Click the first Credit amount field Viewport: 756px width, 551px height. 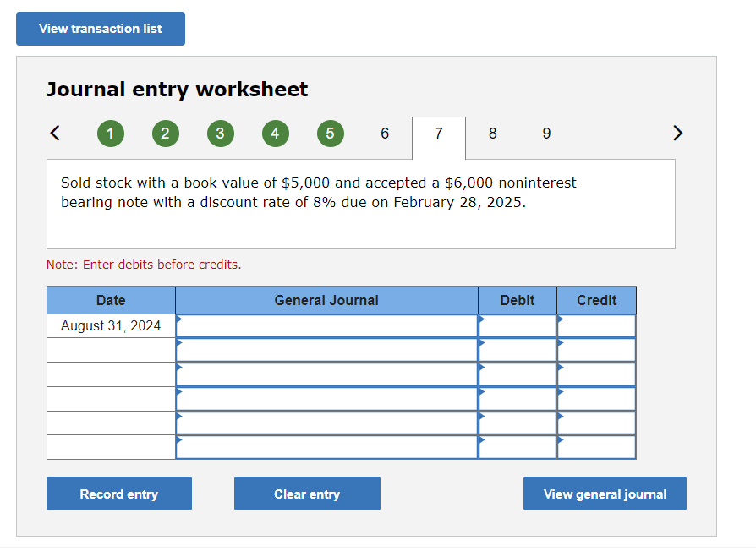[x=600, y=325]
